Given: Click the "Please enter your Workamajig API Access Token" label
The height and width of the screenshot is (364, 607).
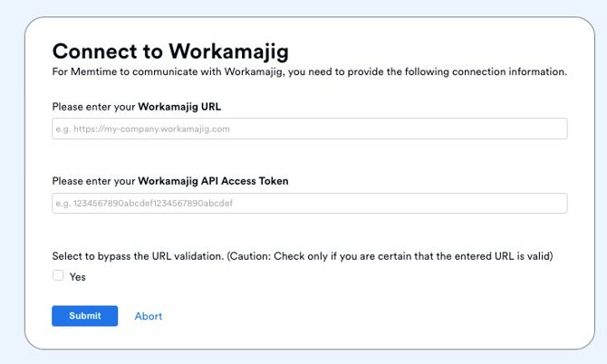Looking at the screenshot, I should pyautogui.click(x=170, y=181).
